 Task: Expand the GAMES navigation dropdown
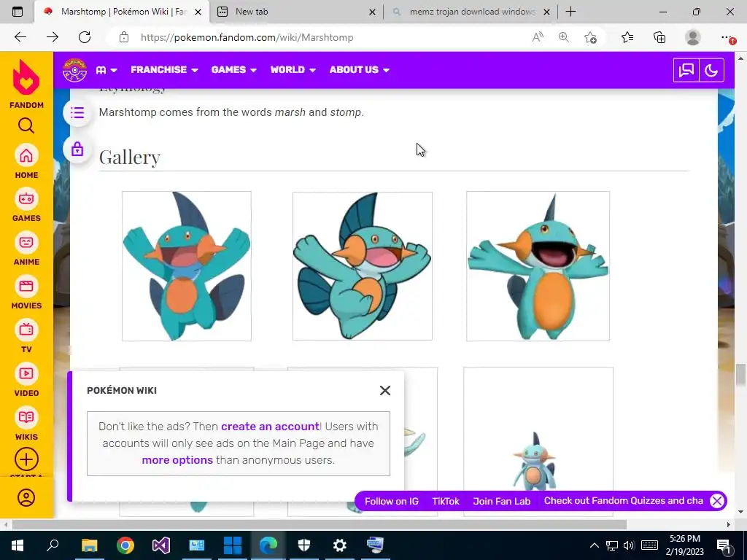tap(234, 70)
